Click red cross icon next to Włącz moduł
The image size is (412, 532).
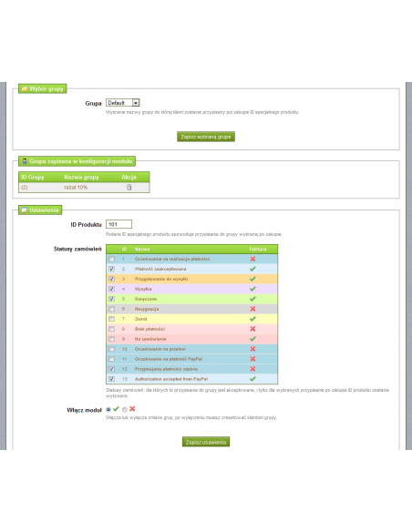click(x=132, y=409)
